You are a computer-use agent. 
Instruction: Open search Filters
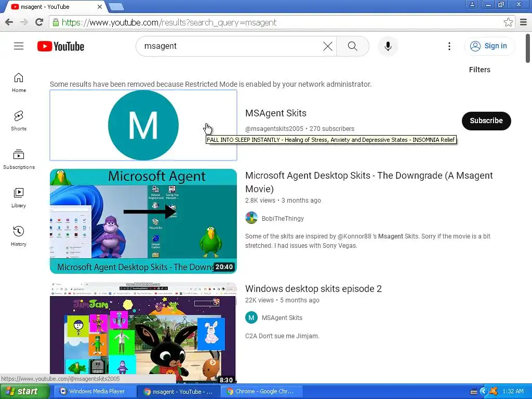[x=480, y=70]
